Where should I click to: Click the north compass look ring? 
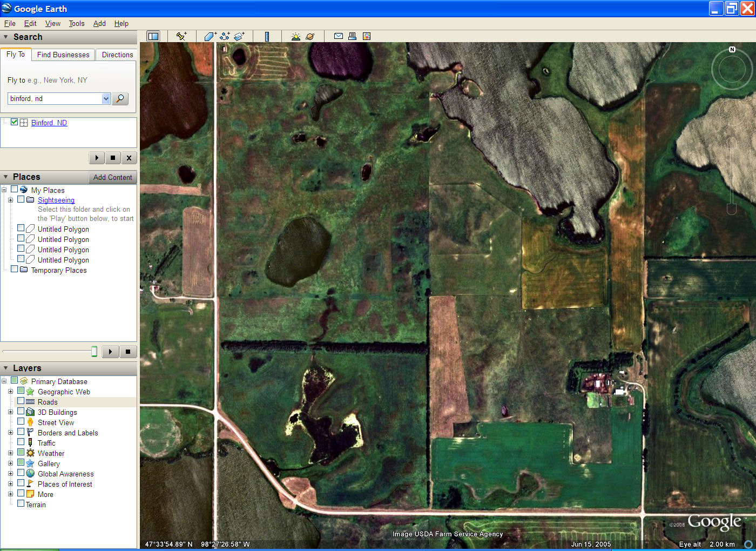732,69
